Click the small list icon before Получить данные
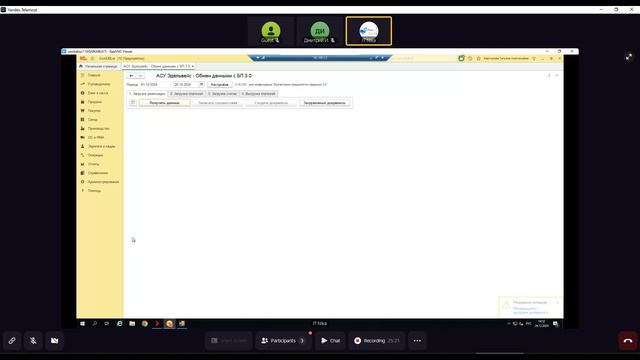The width and height of the screenshot is (640, 360). [x=133, y=103]
